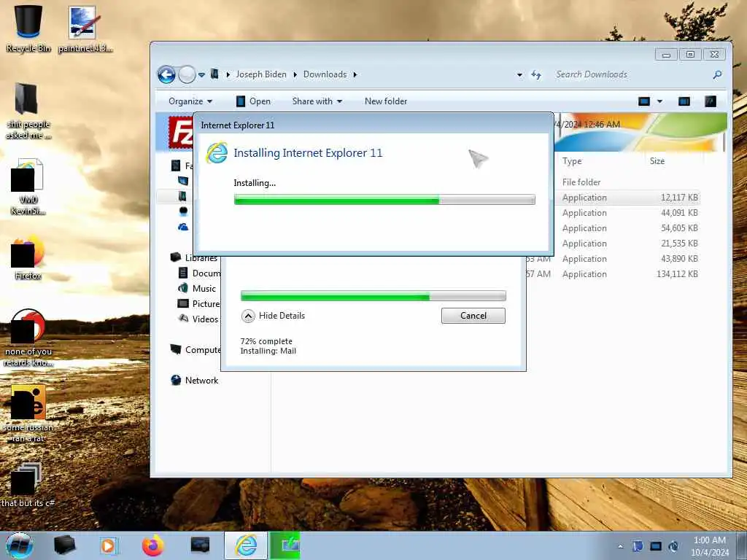Open the view options dropdown arrow
The image size is (747, 560).
click(659, 101)
